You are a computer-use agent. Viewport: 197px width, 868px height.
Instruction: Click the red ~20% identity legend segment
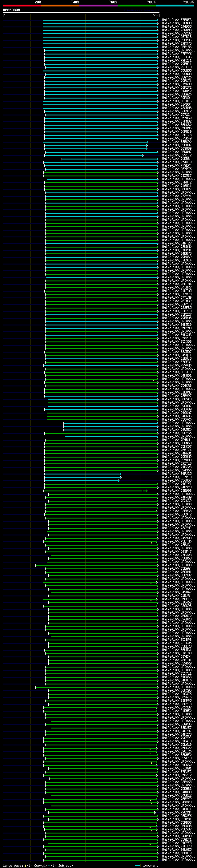coord(22,6)
